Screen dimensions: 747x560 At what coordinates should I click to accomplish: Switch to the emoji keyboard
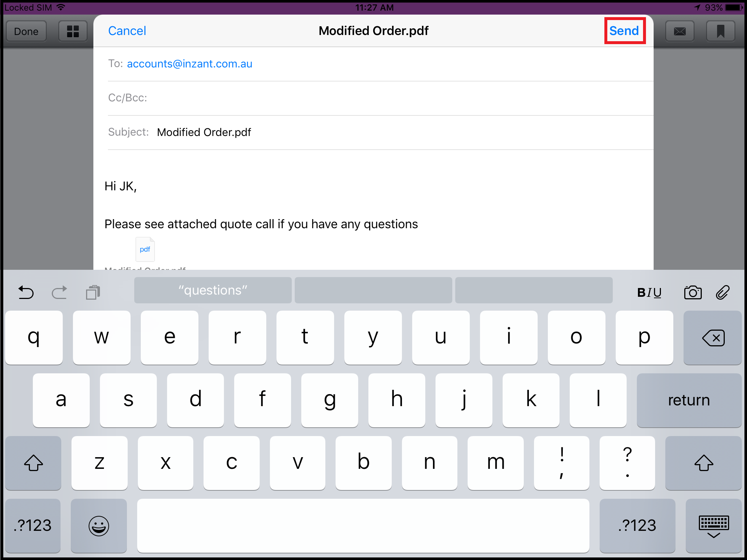[99, 526]
